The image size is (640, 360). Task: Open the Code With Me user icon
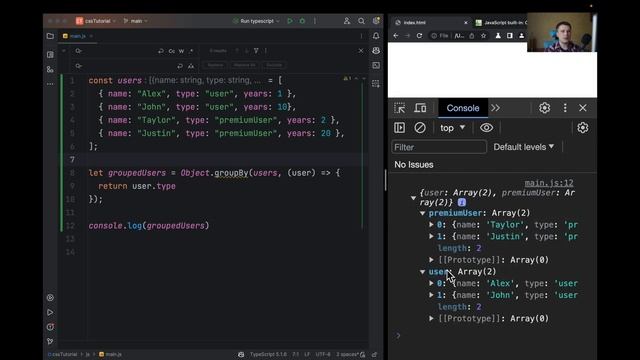347,21
